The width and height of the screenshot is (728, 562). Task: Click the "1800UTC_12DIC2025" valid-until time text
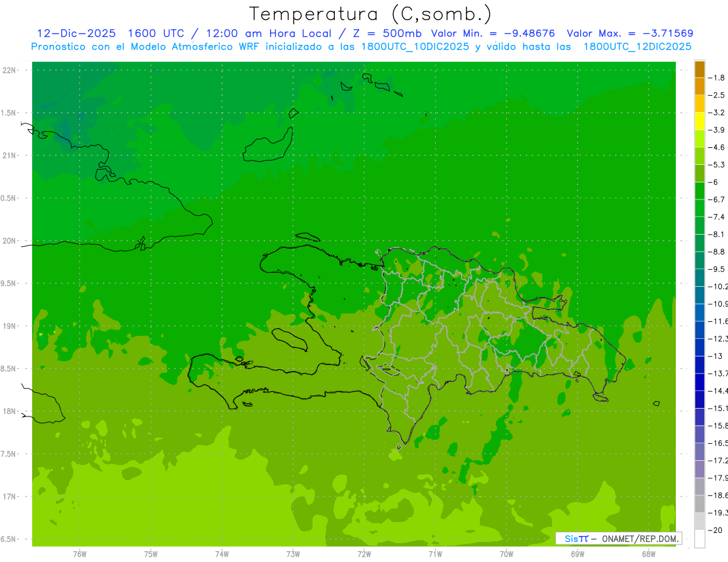[637, 47]
